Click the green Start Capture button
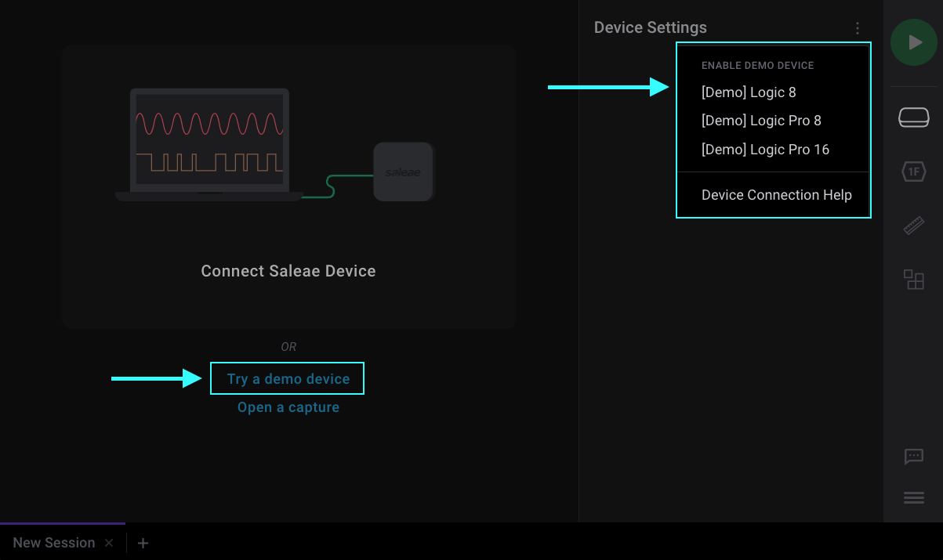The image size is (943, 560). tap(913, 42)
